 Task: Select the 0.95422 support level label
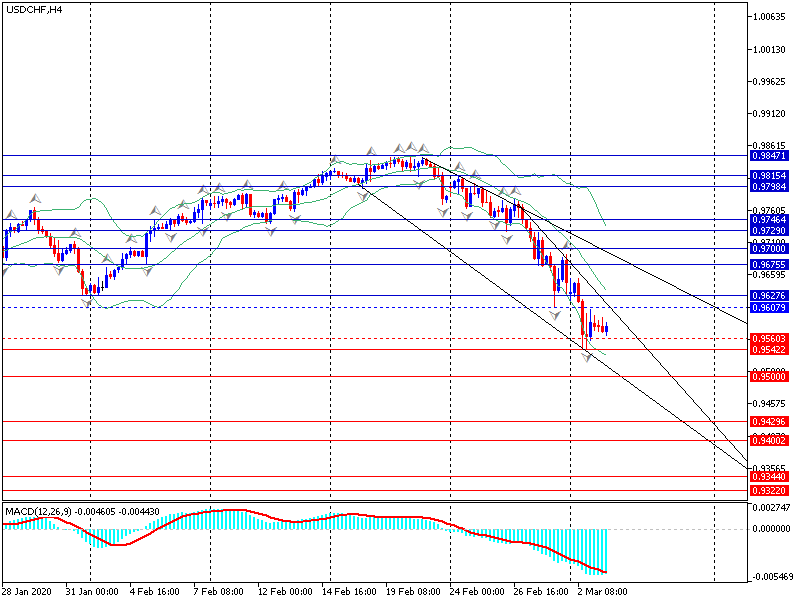(769, 350)
